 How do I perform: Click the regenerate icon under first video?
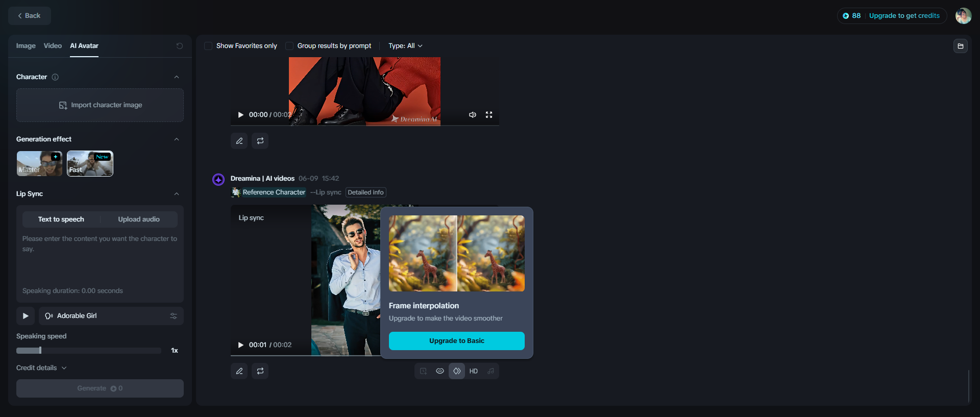click(x=260, y=141)
